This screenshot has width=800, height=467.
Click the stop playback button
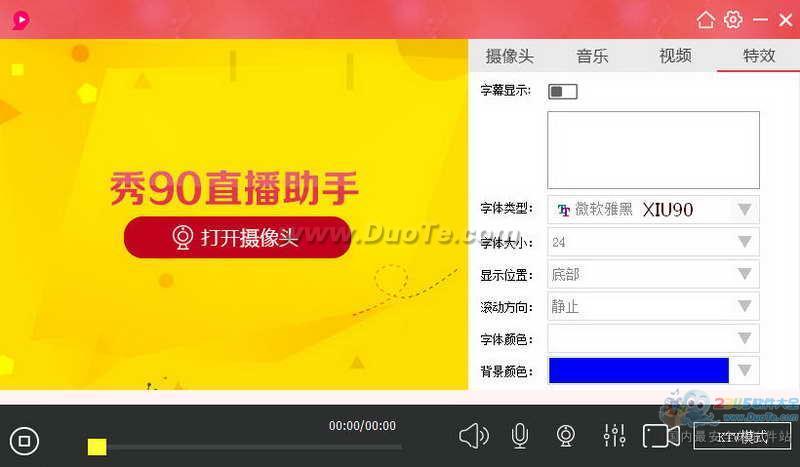pos(25,440)
